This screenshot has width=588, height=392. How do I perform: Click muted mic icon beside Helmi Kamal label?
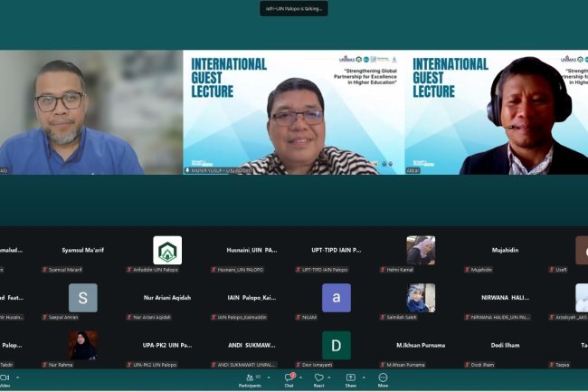[383, 270]
